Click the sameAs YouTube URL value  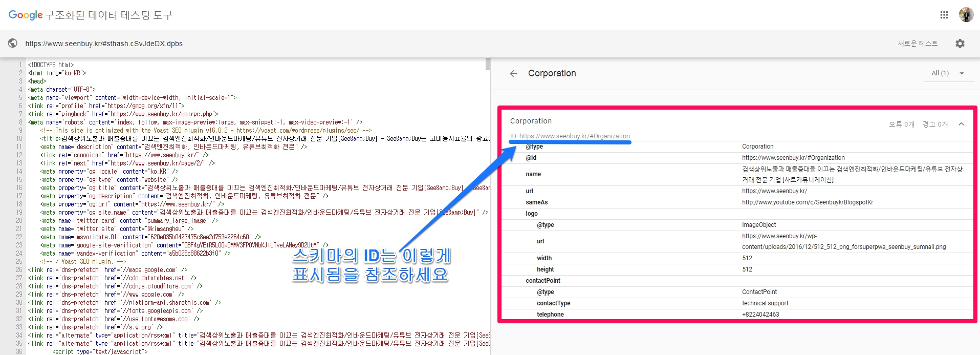click(808, 202)
